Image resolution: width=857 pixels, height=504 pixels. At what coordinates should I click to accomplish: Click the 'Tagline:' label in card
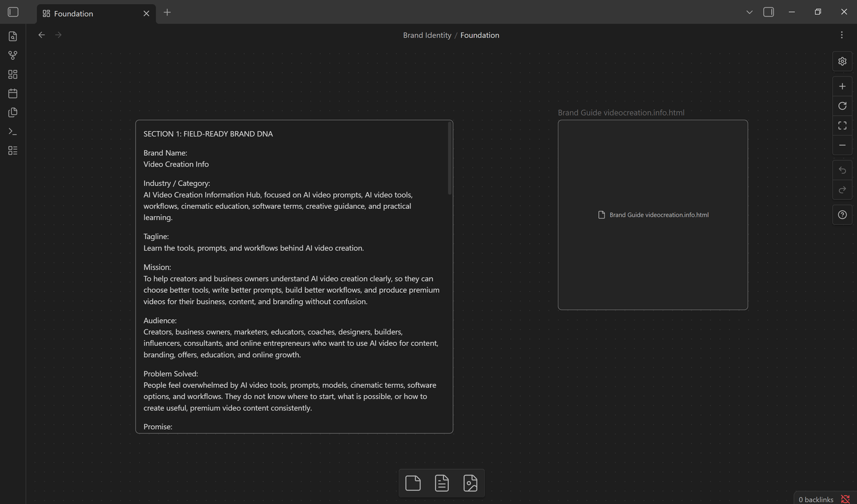(156, 236)
